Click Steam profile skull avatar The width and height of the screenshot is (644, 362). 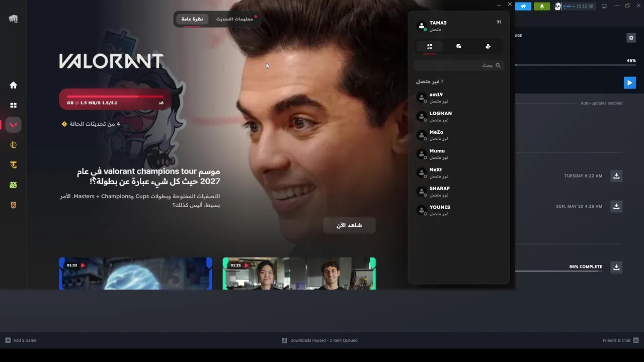[x=557, y=6]
